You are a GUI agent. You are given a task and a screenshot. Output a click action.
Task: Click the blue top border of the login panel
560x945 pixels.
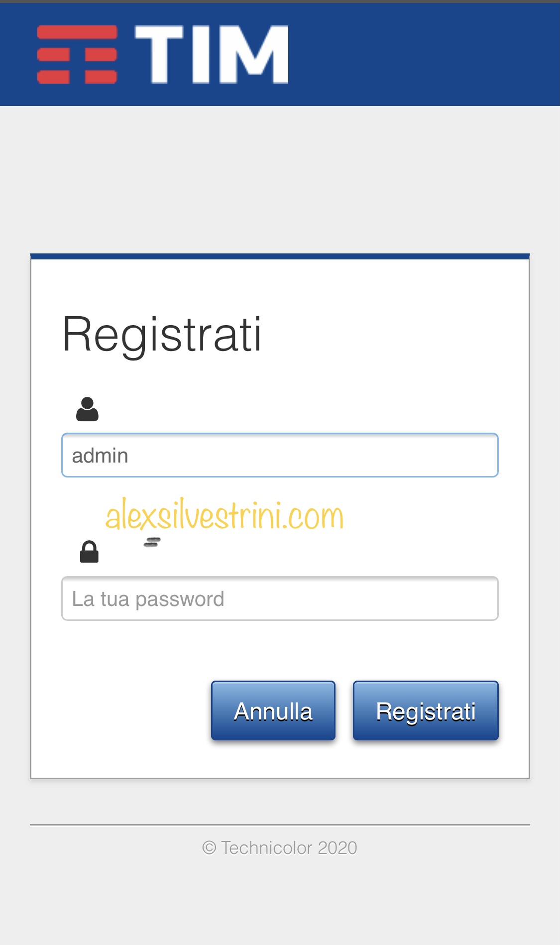coord(280,256)
